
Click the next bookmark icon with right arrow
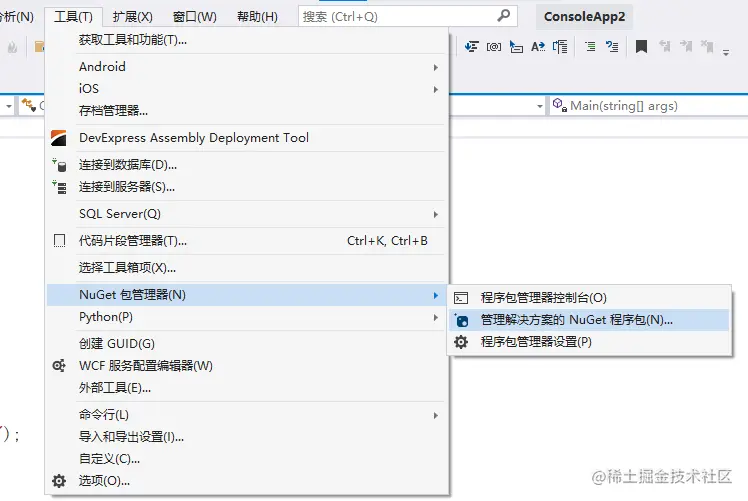point(686,46)
